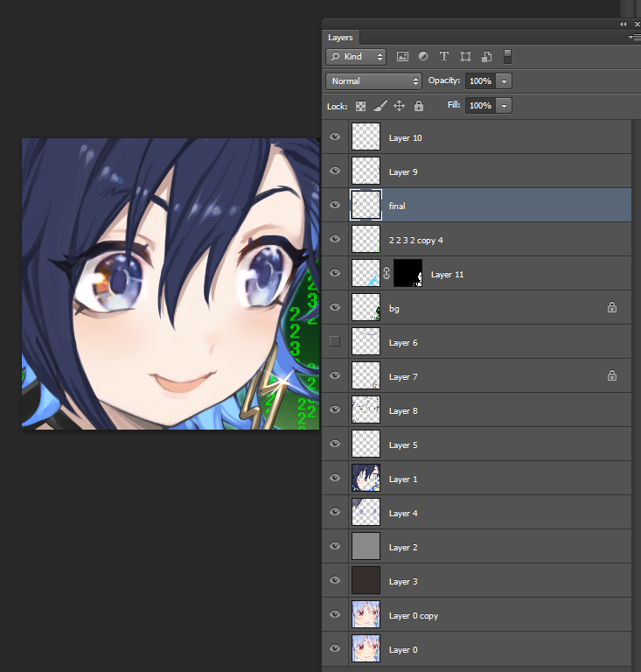This screenshot has width=641, height=672.
Task: Lock transparent pixels checkerboard icon
Action: 360,106
